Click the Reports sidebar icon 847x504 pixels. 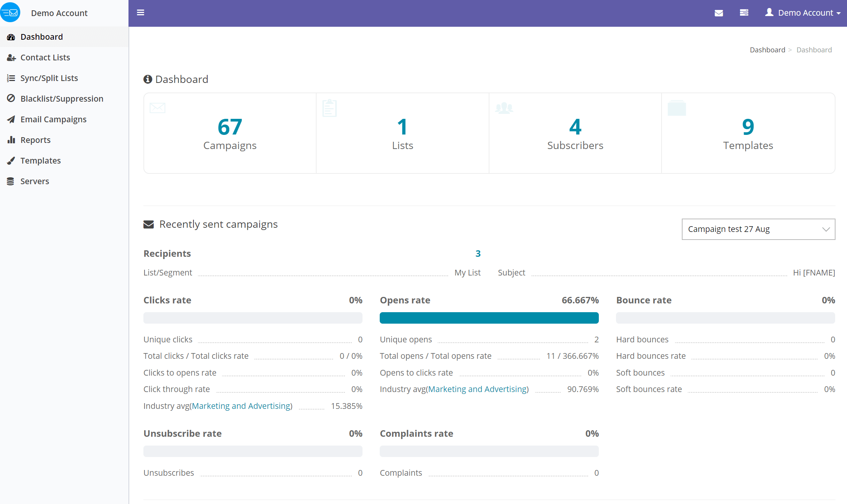click(x=11, y=140)
